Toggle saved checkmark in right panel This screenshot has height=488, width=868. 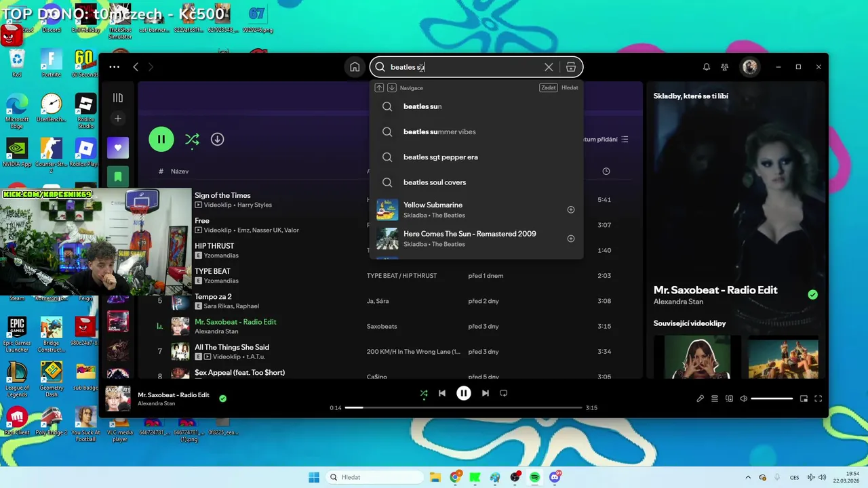click(812, 294)
